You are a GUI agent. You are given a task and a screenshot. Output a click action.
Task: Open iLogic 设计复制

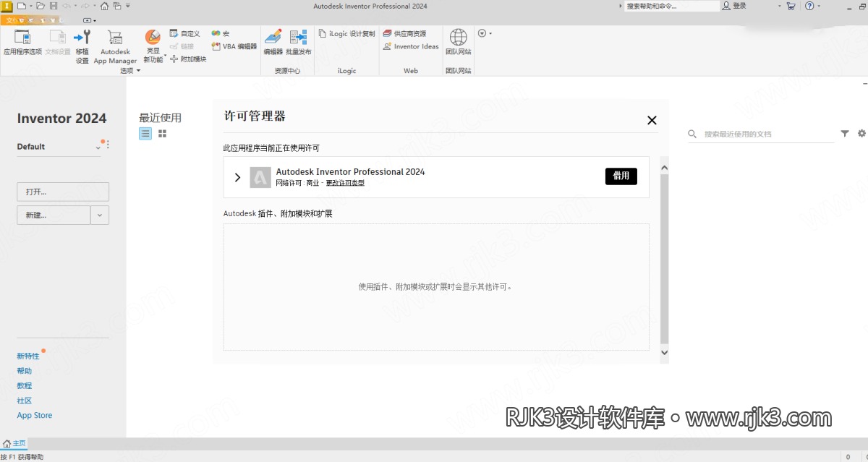pyautogui.click(x=347, y=33)
